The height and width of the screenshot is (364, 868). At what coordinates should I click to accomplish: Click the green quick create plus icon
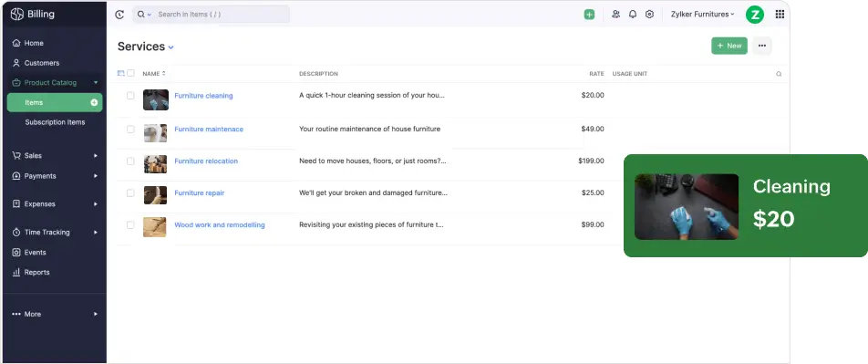coord(589,15)
